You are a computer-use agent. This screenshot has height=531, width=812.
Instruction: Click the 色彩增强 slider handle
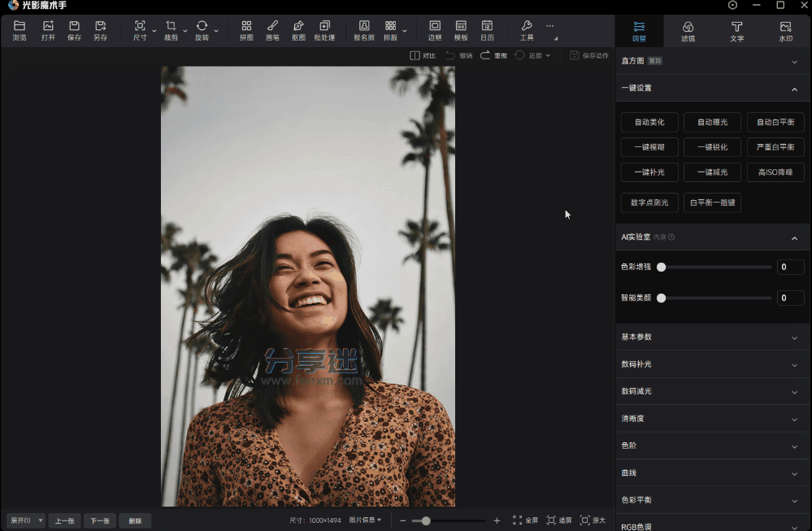click(x=662, y=267)
